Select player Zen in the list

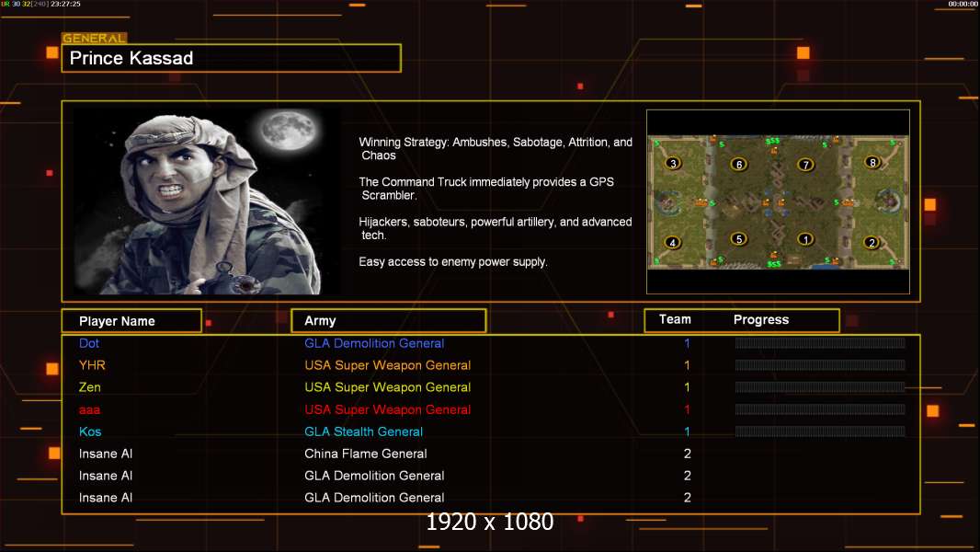click(89, 387)
